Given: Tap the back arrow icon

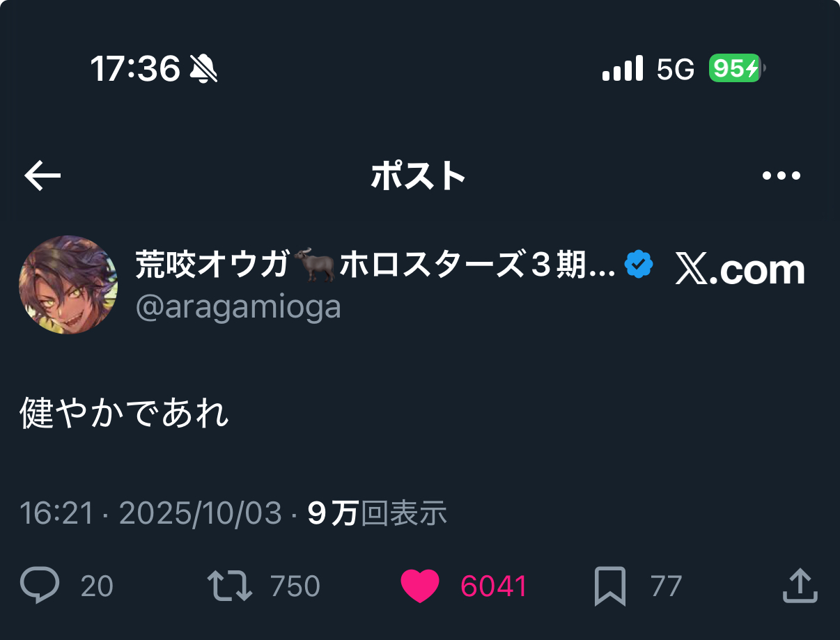Looking at the screenshot, I should click(x=42, y=176).
